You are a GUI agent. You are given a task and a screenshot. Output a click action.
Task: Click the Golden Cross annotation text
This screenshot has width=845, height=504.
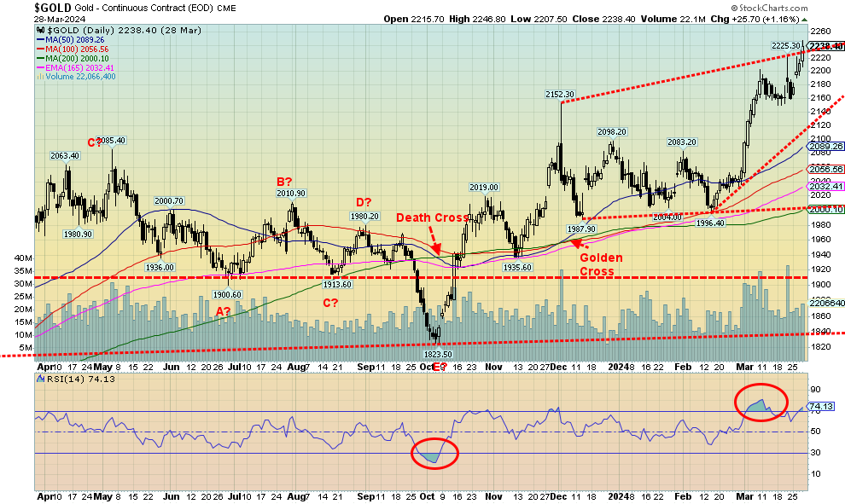pos(602,264)
